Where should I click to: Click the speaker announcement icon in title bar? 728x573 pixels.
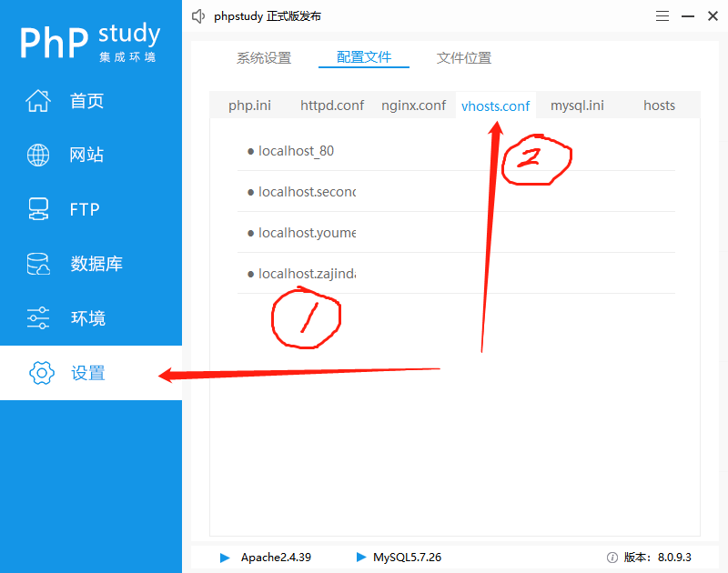(x=199, y=16)
